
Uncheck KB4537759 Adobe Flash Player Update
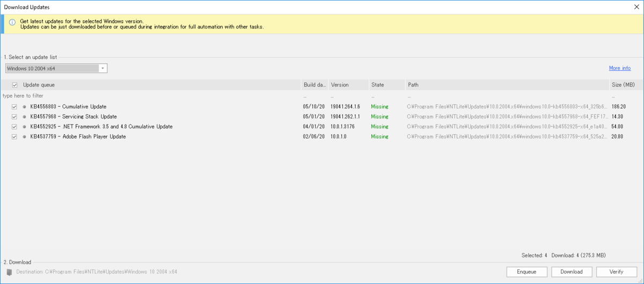click(x=14, y=137)
